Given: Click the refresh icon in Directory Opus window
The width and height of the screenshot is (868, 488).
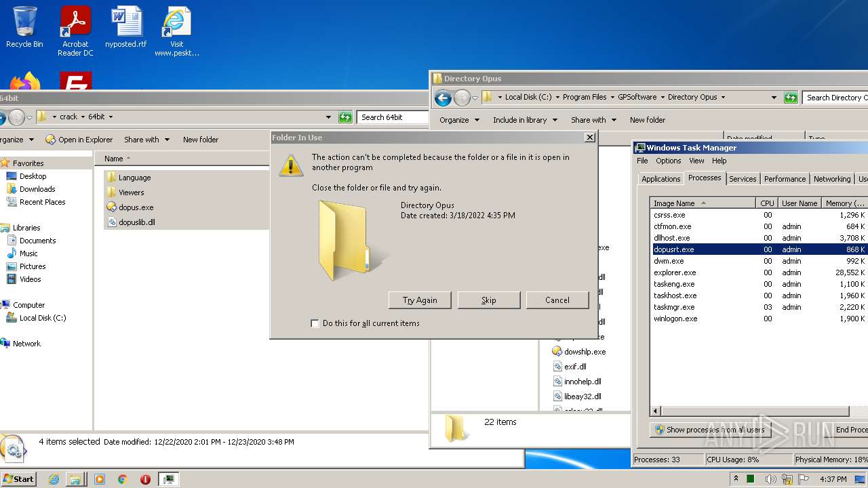Looking at the screenshot, I should coord(791,98).
